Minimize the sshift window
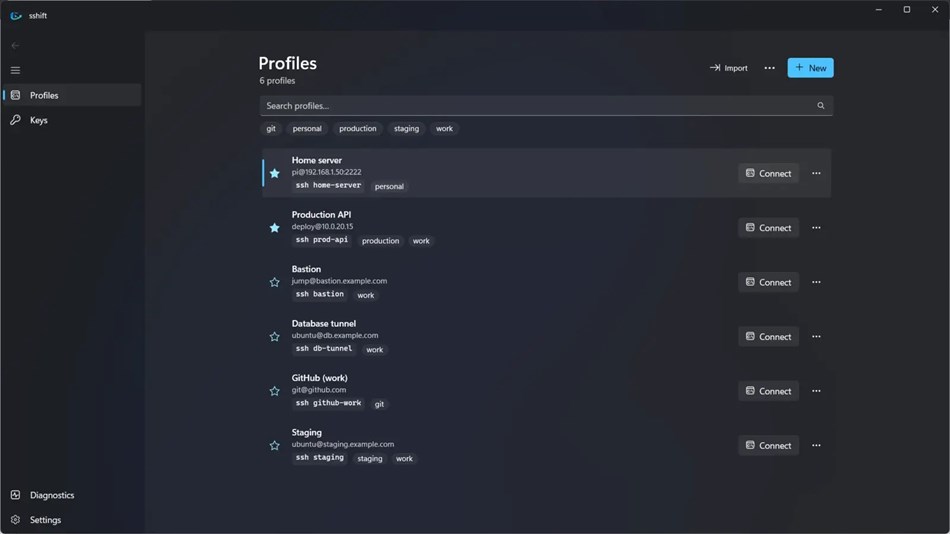Viewport: 950px width, 534px height. 879,9
